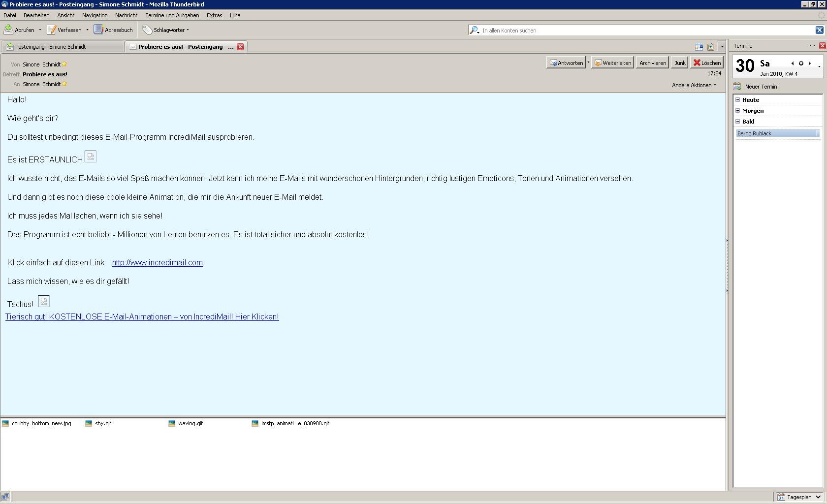Collapse the Morgen section

point(737,111)
